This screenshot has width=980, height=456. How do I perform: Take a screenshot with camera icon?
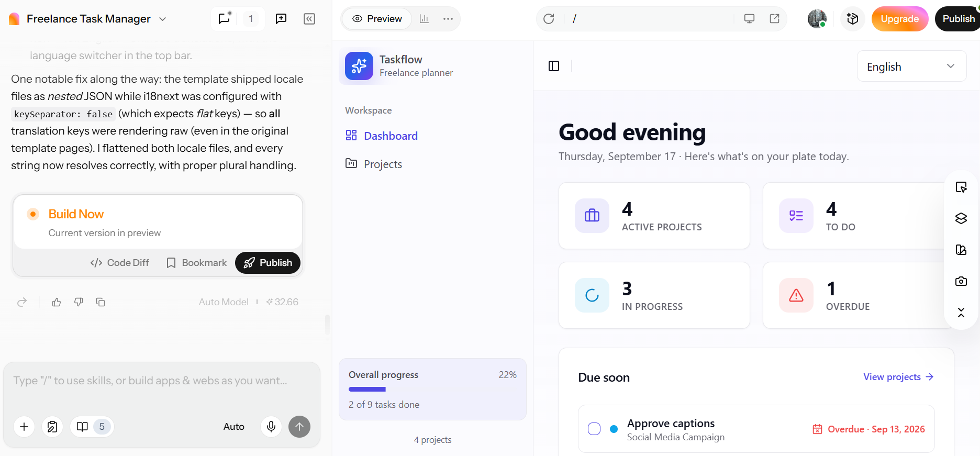(961, 281)
